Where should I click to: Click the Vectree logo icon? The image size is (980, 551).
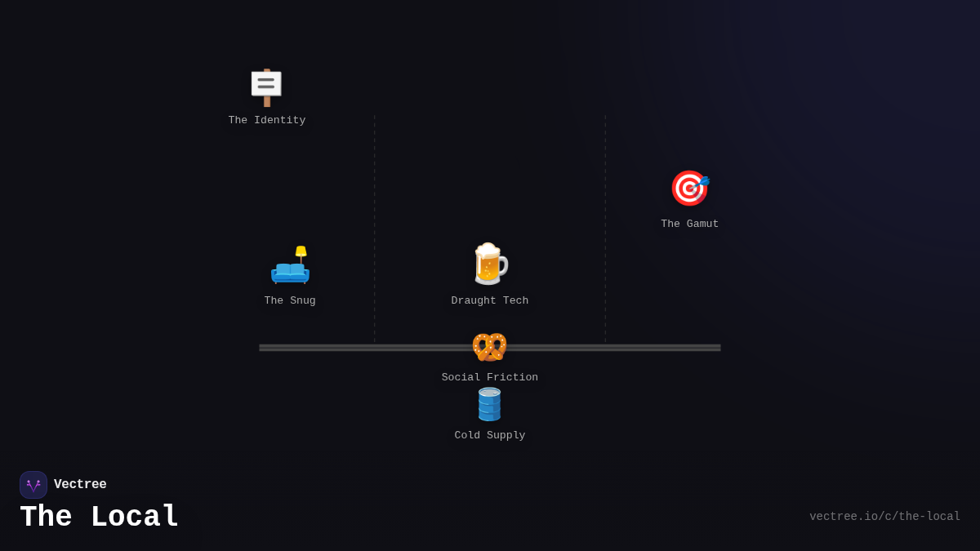[33, 485]
